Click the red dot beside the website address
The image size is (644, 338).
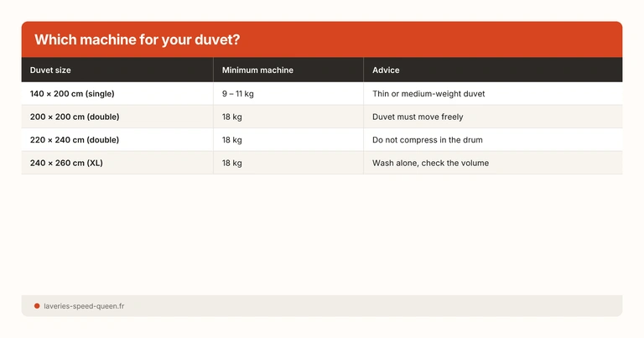(37, 306)
